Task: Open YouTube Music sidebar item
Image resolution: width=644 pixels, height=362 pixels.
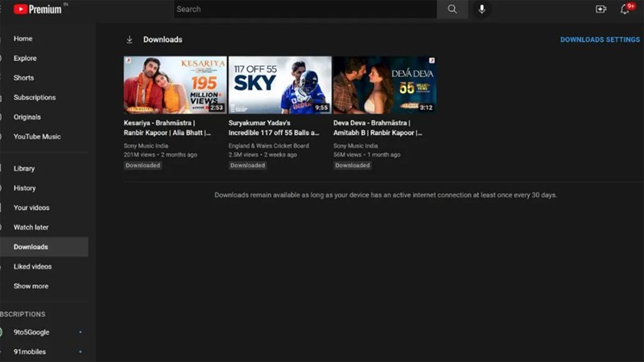Action: point(37,137)
